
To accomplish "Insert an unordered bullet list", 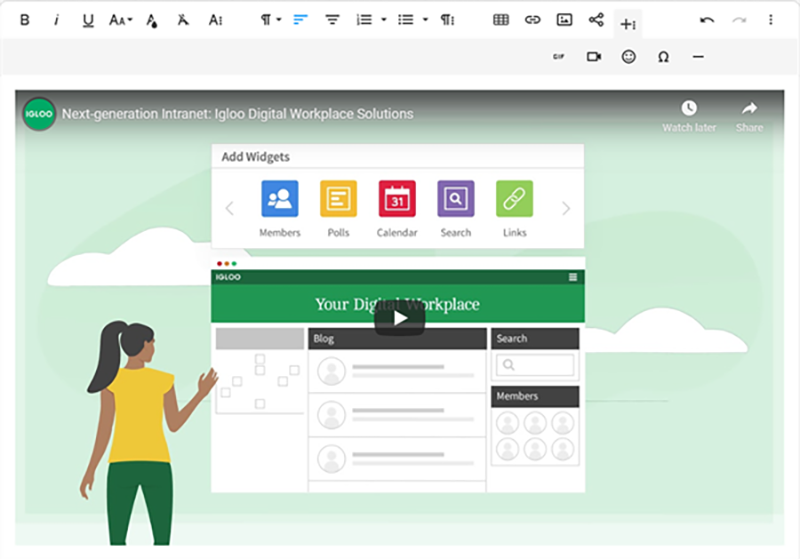I will [406, 20].
